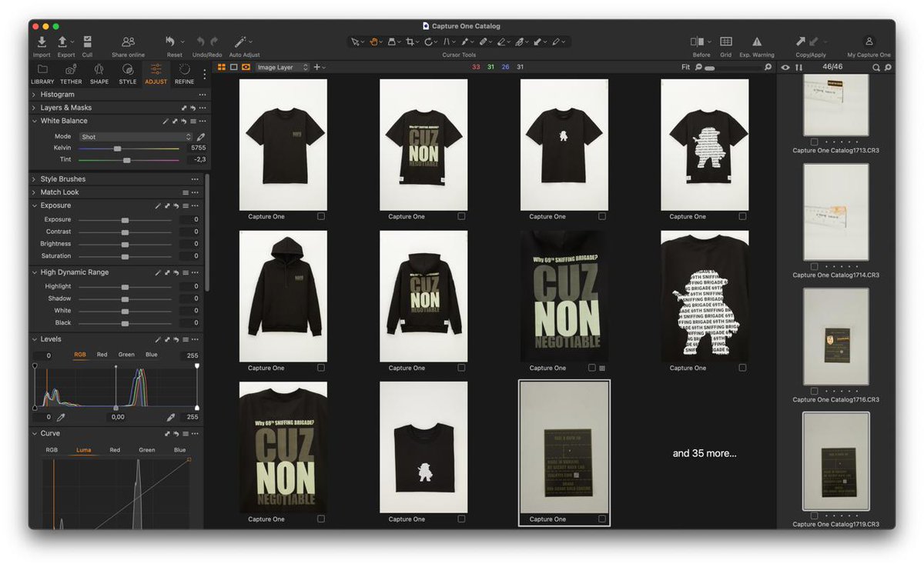The height and width of the screenshot is (567, 924).
Task: Open My Capture One account
Action: tap(869, 42)
